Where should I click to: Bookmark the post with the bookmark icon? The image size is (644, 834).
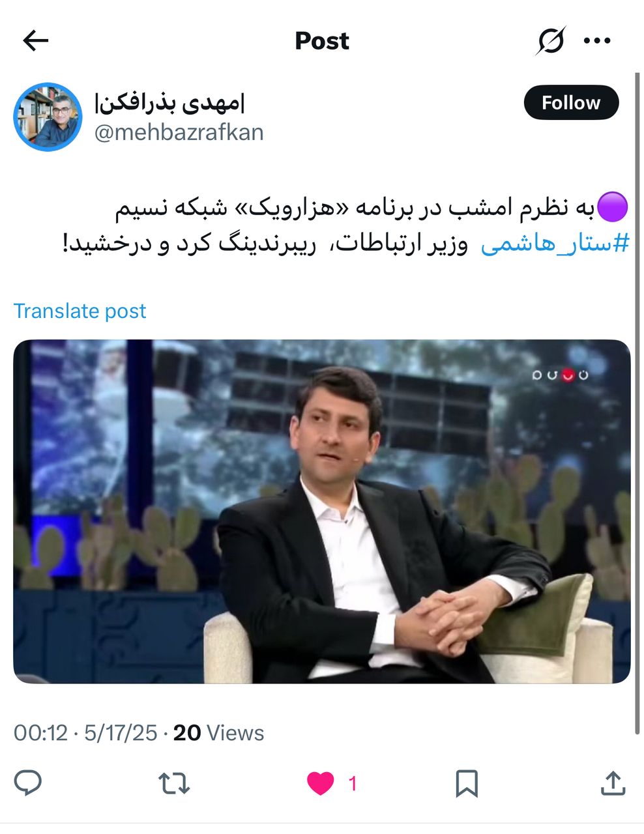point(467,783)
